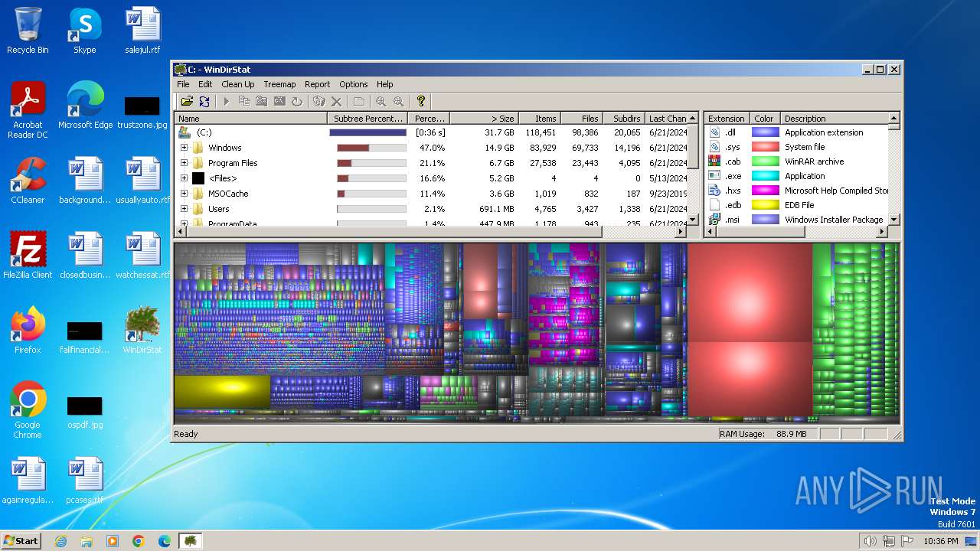Click the Zoom In magnifier icon

(381, 101)
